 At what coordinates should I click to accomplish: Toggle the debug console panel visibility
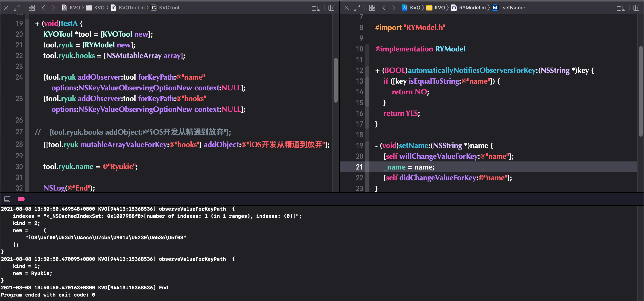point(7,199)
